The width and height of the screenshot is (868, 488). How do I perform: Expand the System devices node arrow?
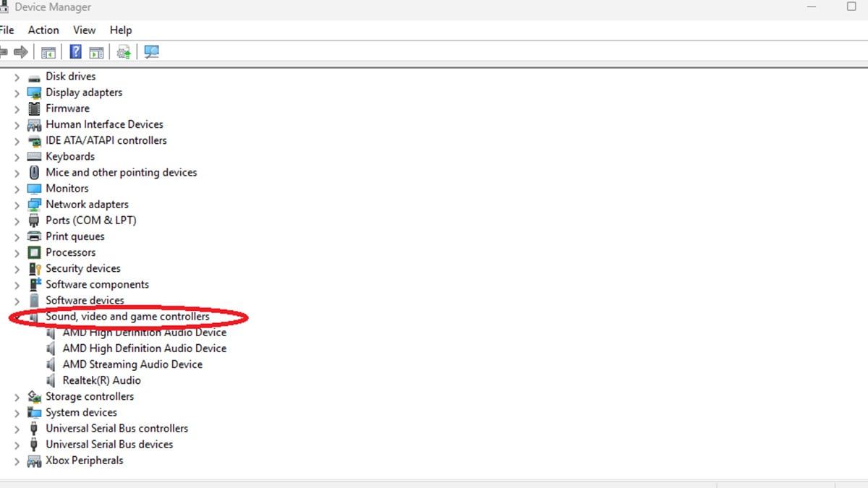point(17,412)
